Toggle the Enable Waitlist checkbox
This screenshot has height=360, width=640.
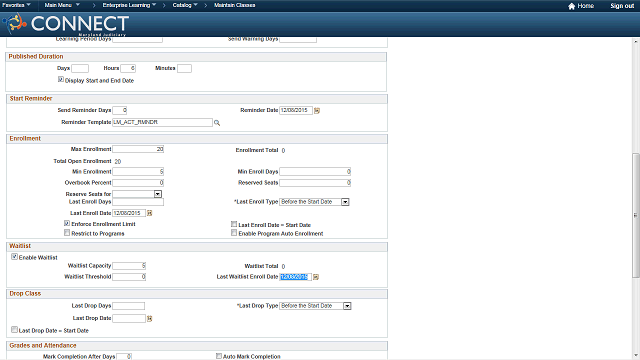point(14,257)
